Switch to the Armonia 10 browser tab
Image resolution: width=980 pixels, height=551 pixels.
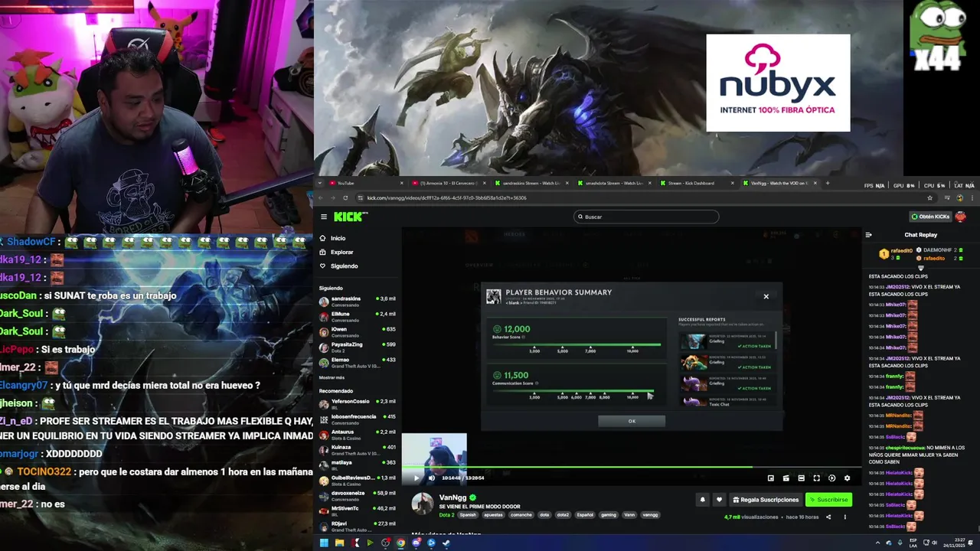(x=448, y=183)
